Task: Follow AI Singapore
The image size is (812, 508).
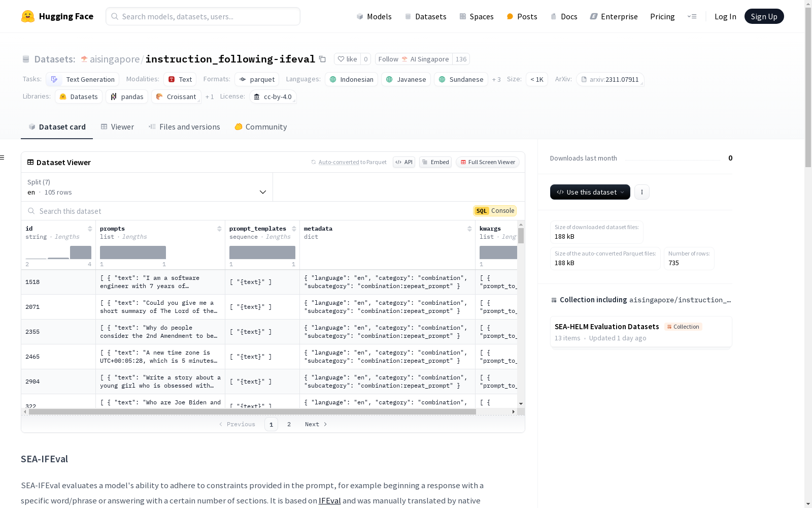Action: point(414,59)
